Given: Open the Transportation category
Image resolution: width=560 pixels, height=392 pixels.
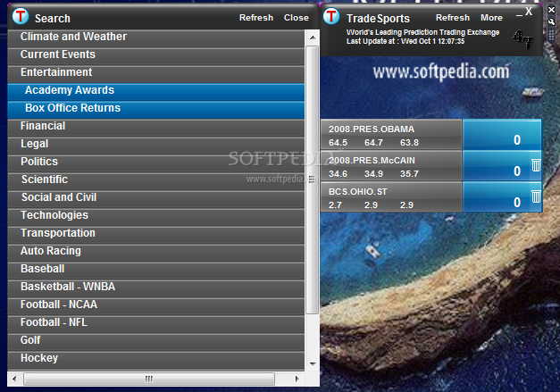Looking at the screenshot, I should [x=156, y=235].
